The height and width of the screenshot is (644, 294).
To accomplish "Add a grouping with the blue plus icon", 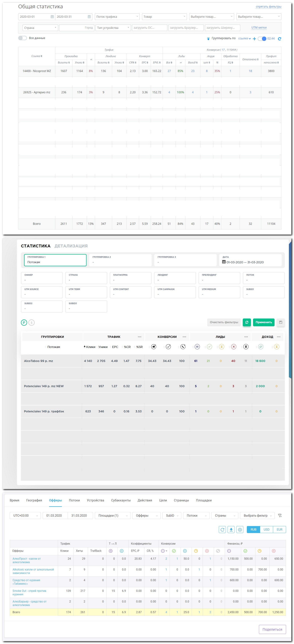I will coord(255,39).
